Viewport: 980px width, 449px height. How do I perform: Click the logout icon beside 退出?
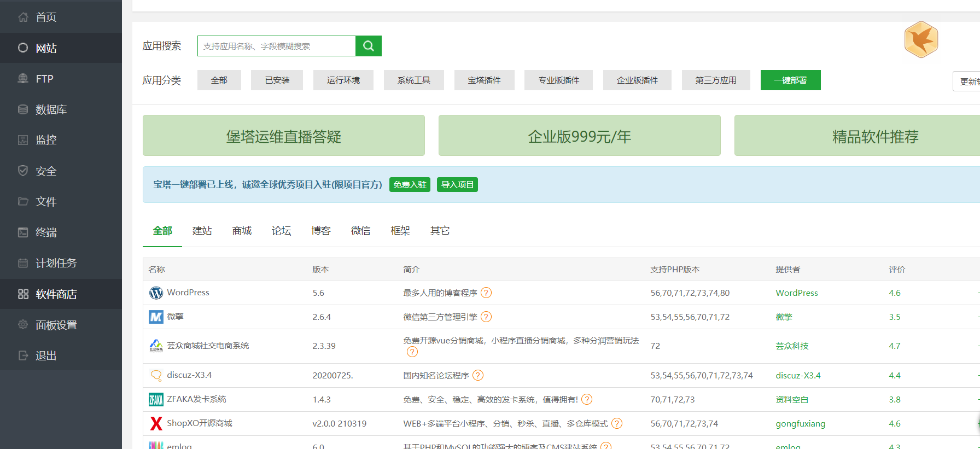[x=23, y=355]
